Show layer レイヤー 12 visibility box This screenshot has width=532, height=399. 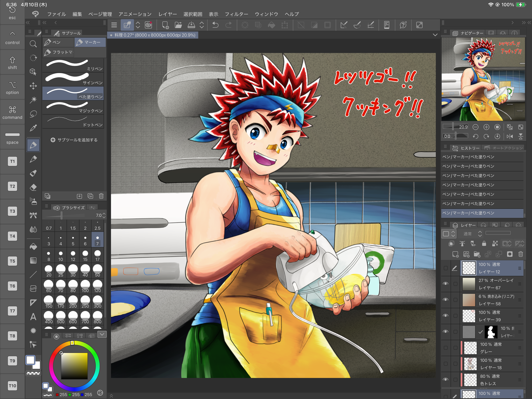coord(446,268)
